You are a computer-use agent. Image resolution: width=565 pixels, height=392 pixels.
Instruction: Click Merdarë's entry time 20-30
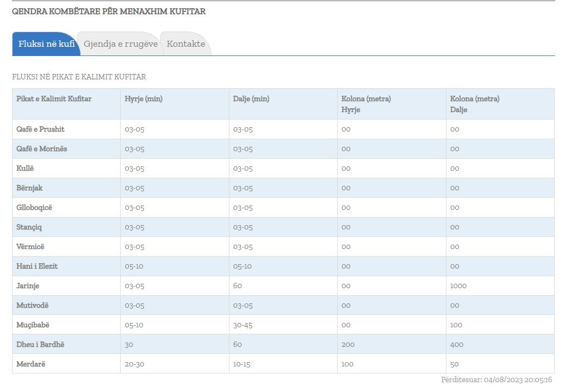tap(134, 364)
